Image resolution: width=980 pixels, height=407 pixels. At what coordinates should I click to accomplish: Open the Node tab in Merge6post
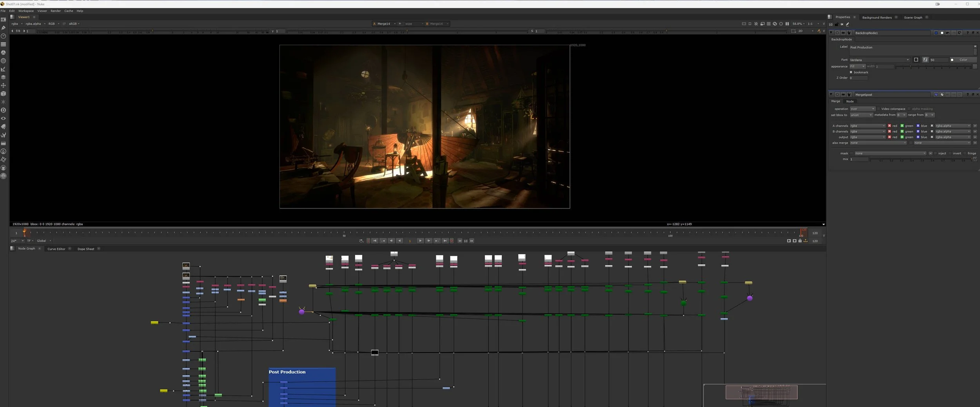point(850,102)
